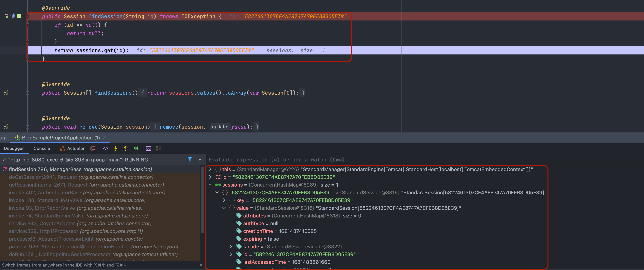Open the Actuator tab
Screen dimensions: 644x270
click(73, 148)
